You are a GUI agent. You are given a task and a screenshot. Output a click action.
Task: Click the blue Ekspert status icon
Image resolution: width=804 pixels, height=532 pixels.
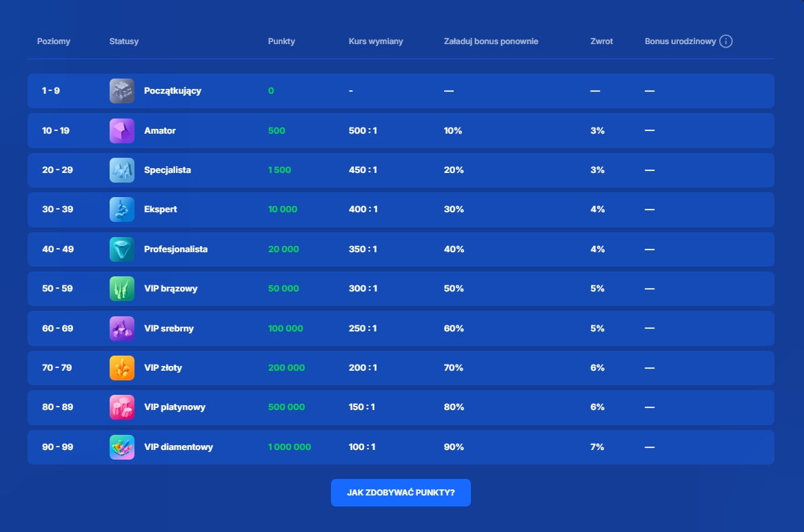tap(121, 209)
